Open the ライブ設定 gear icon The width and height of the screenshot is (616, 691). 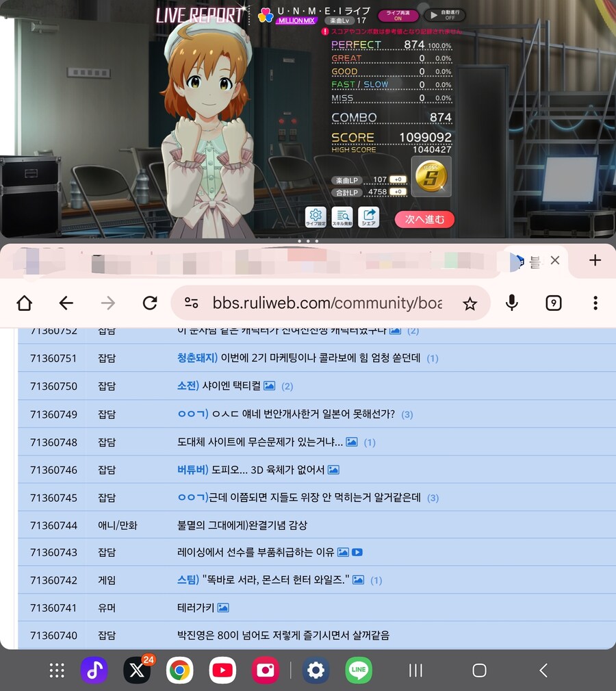pyautogui.click(x=316, y=217)
